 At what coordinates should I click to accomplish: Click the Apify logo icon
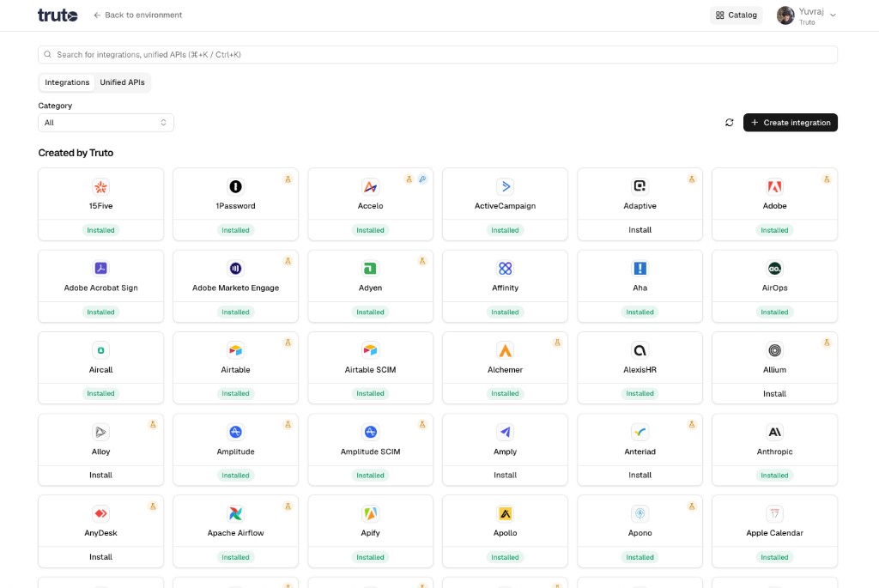click(371, 513)
